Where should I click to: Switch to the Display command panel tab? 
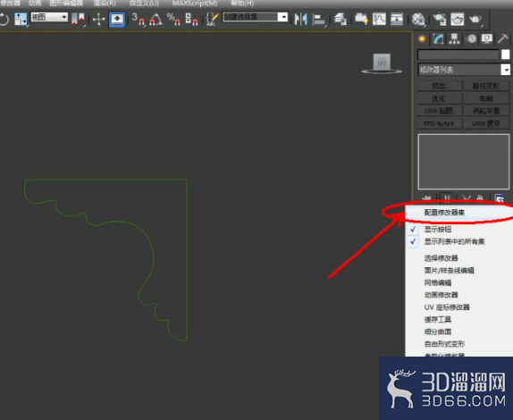(487, 39)
